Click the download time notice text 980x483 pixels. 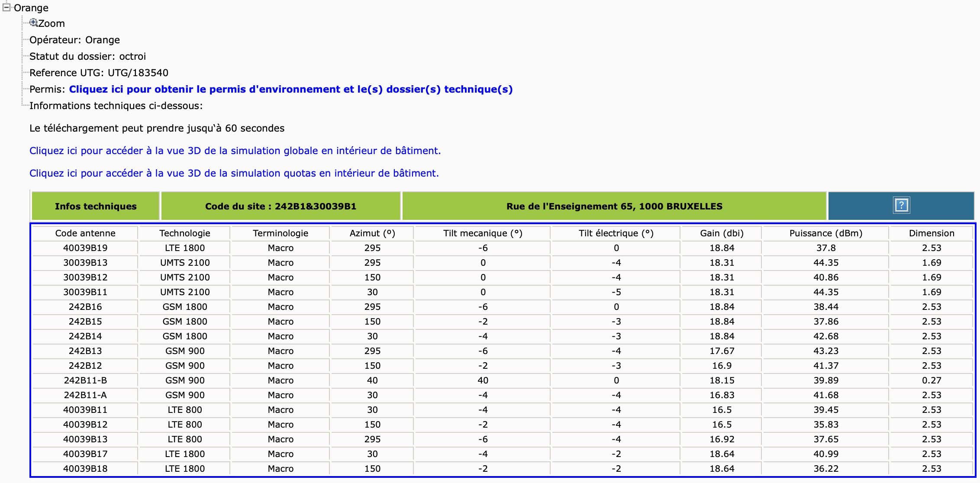[157, 128]
